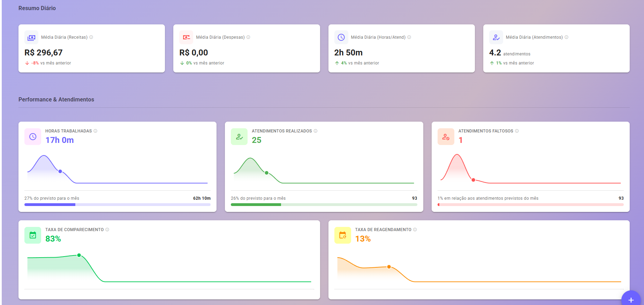Click the Horas Trabalhadas purple progress bar
The width and height of the screenshot is (644, 305).
[117, 205]
